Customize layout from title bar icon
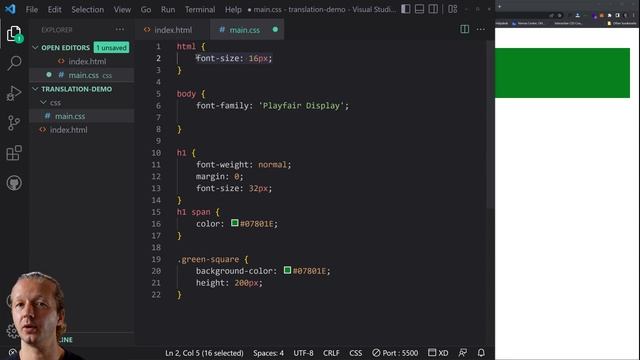Image resolution: width=640 pixels, height=360 pixels. pos(453,9)
